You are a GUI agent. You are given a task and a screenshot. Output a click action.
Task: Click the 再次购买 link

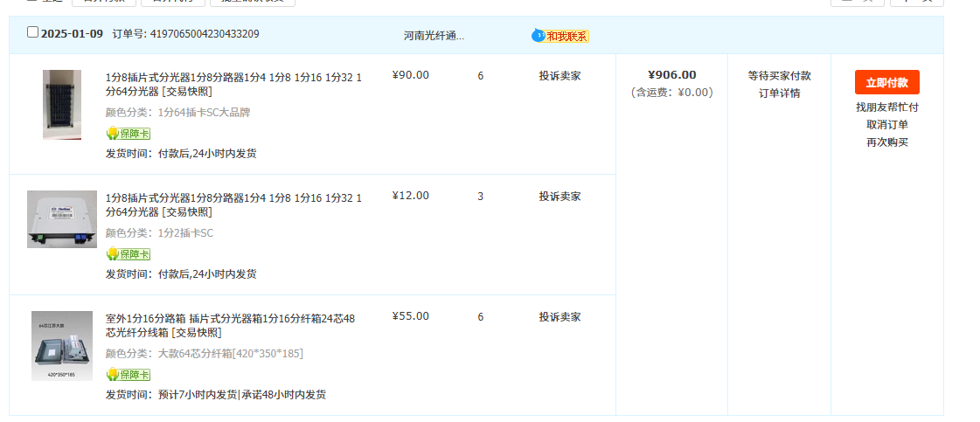click(x=886, y=142)
